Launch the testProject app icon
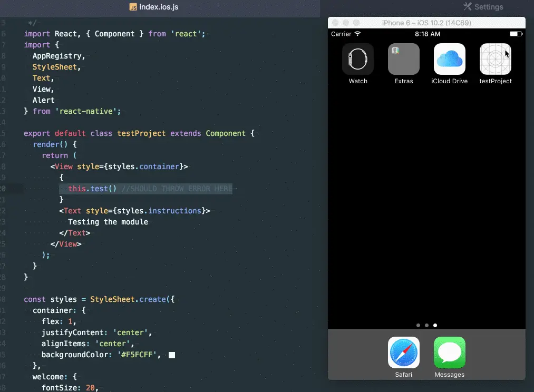Screen dimensions: 534x392 (495, 59)
